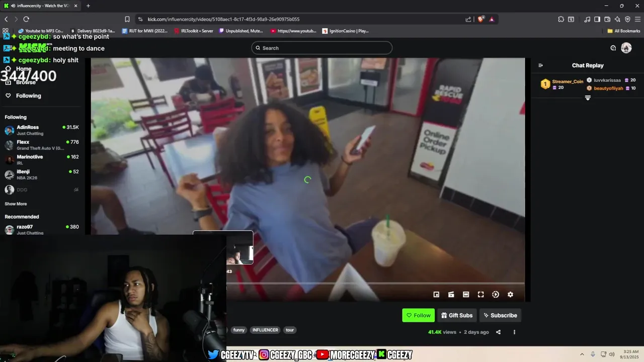The width and height of the screenshot is (644, 362).
Task: Click the Kick search field
Action: (322, 48)
